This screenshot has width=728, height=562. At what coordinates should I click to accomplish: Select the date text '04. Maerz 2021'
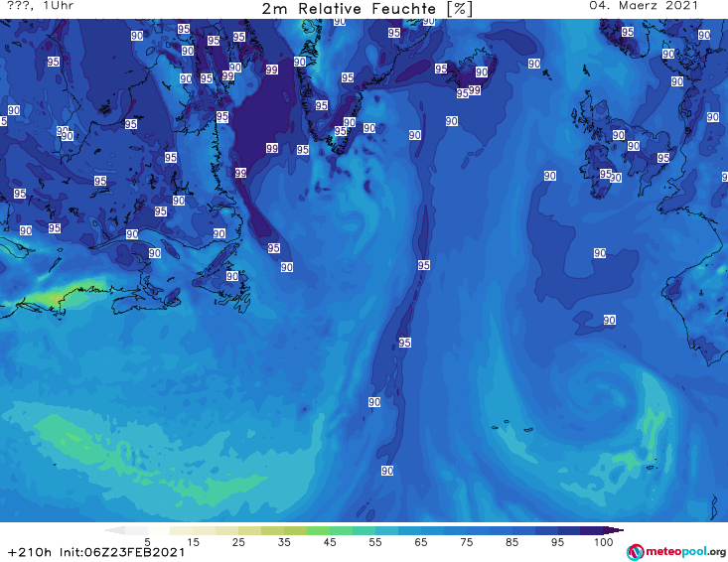(x=644, y=6)
